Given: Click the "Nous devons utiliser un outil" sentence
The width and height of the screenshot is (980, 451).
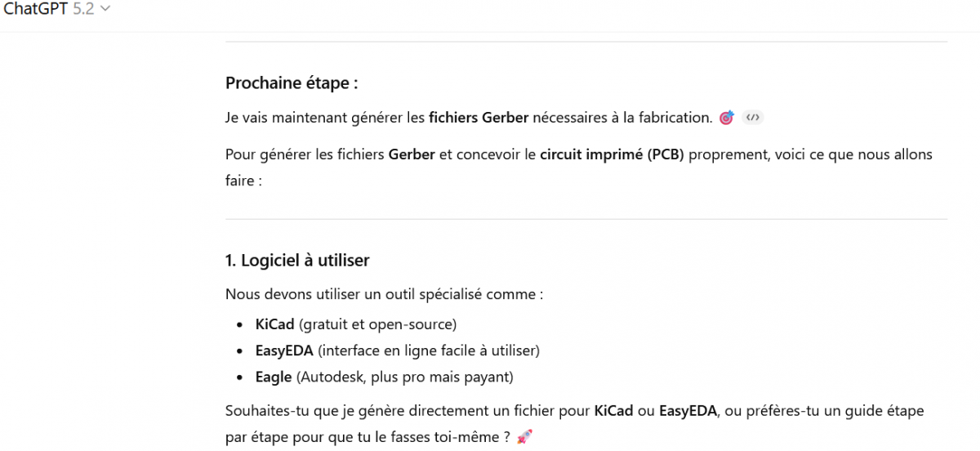Looking at the screenshot, I should (384, 294).
